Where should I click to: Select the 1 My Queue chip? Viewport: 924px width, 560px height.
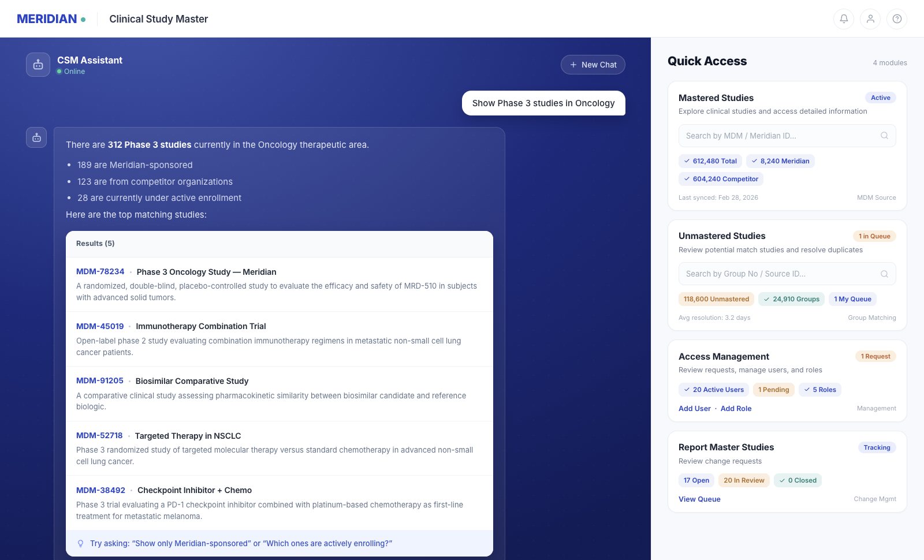[852, 299]
